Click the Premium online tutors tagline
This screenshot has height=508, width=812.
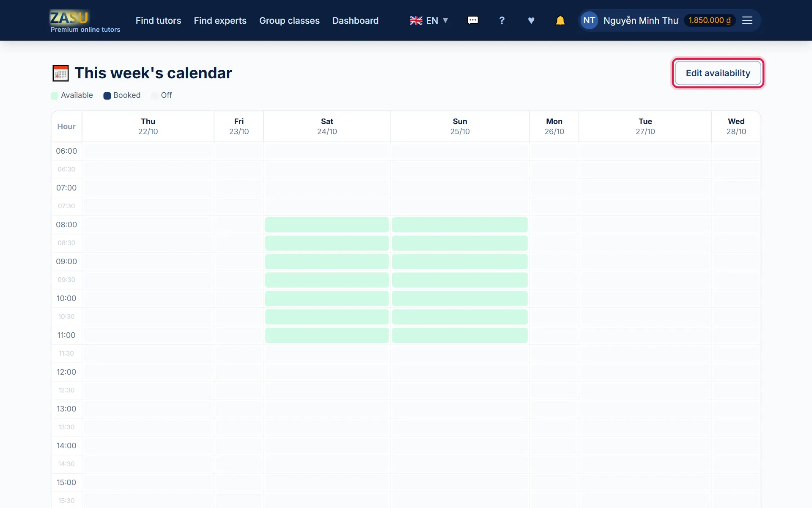(x=85, y=30)
